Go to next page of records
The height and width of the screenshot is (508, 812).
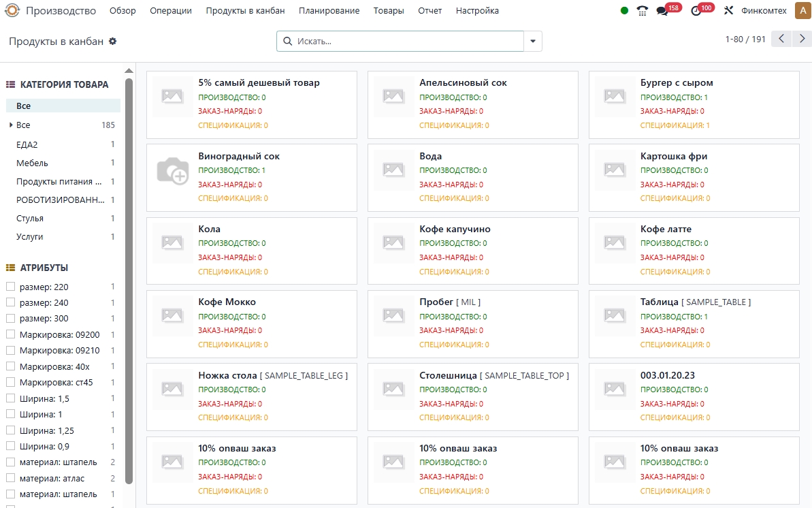coord(802,39)
